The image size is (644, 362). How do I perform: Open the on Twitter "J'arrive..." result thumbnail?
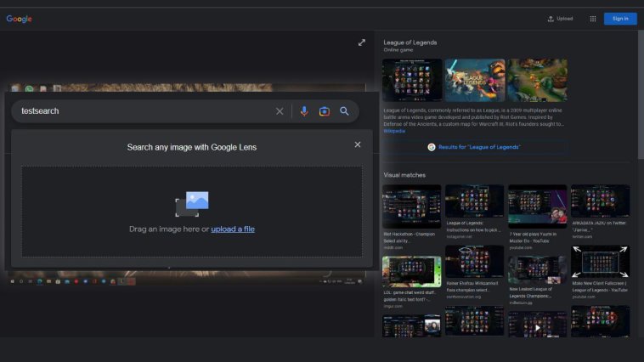[x=600, y=201]
